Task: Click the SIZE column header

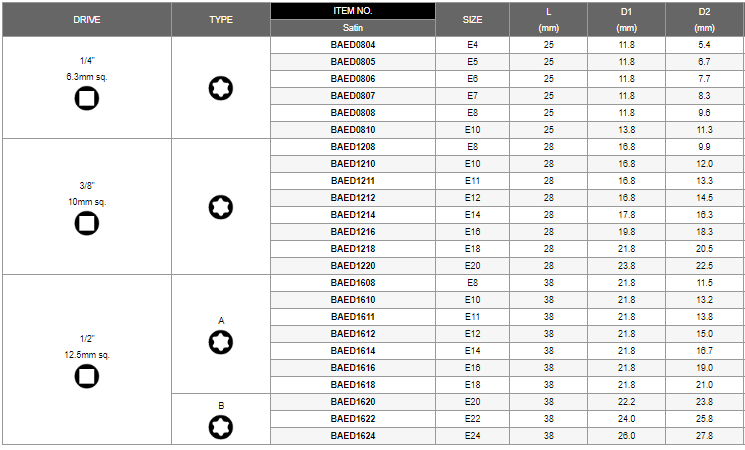Action: pos(472,19)
